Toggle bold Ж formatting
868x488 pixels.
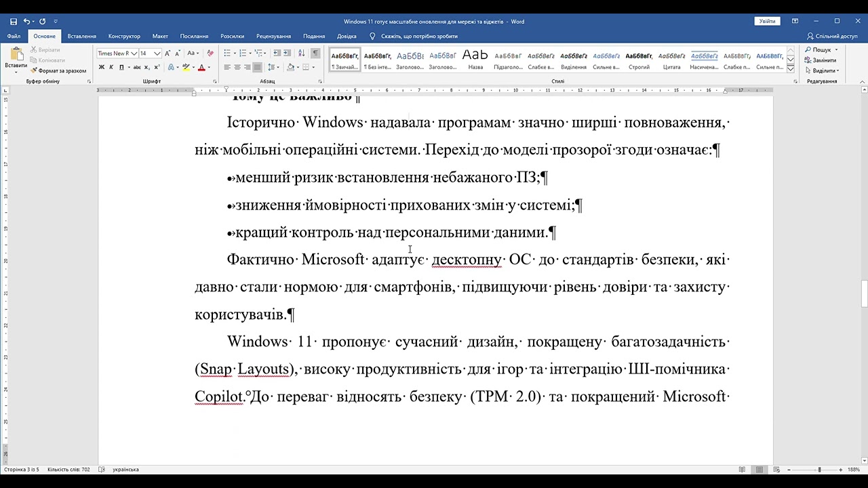click(x=102, y=67)
